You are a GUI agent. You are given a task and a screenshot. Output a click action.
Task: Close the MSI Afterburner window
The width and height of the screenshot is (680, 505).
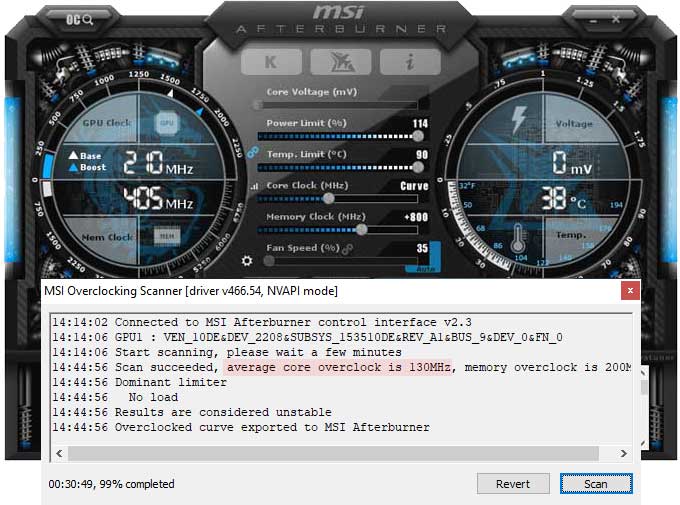(x=616, y=19)
